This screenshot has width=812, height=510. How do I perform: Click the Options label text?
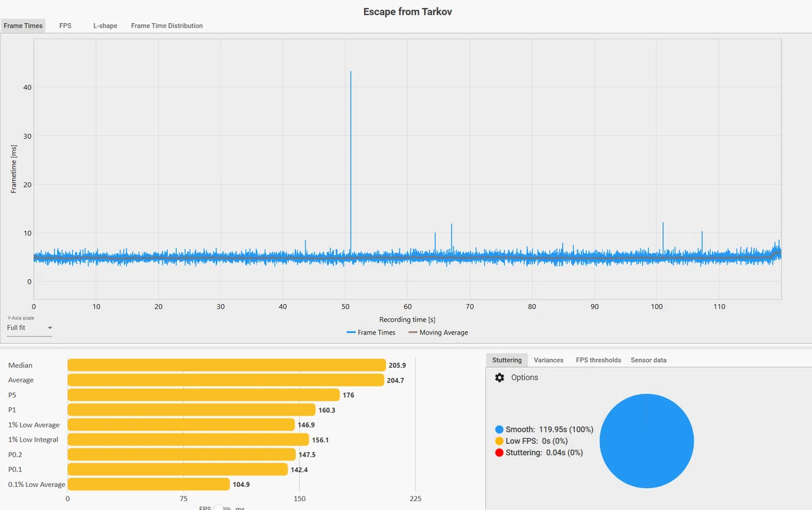pyautogui.click(x=524, y=377)
